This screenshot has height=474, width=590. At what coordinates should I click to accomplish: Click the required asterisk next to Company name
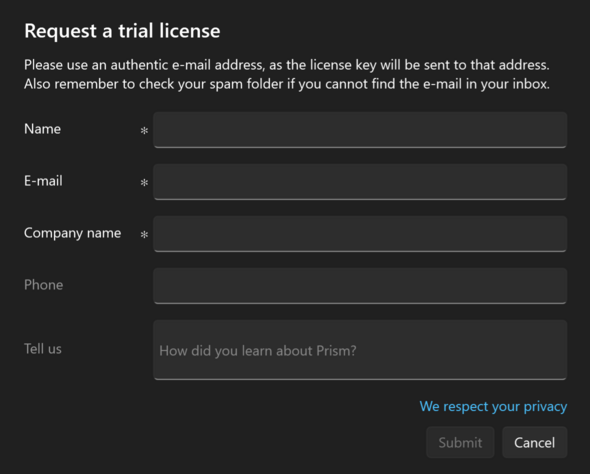pyautogui.click(x=144, y=234)
